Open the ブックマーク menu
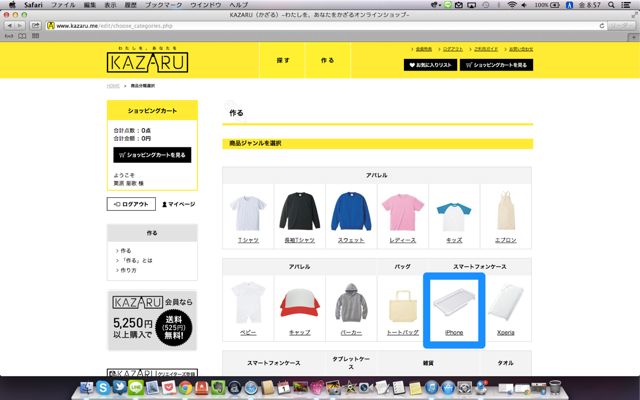The height and width of the screenshot is (400, 640). [x=164, y=5]
